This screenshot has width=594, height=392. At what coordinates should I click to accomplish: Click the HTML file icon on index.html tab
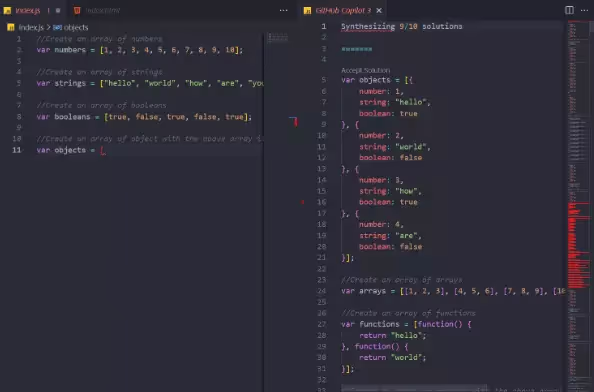77,11
